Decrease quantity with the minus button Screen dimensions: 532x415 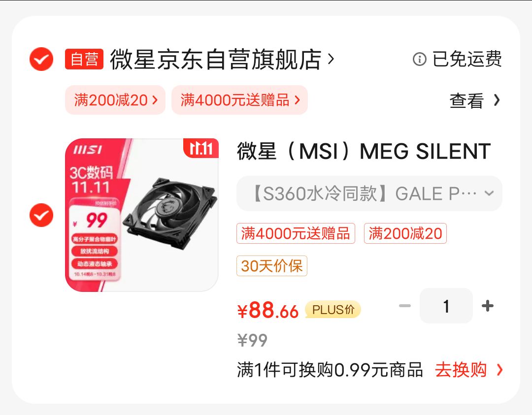[405, 306]
